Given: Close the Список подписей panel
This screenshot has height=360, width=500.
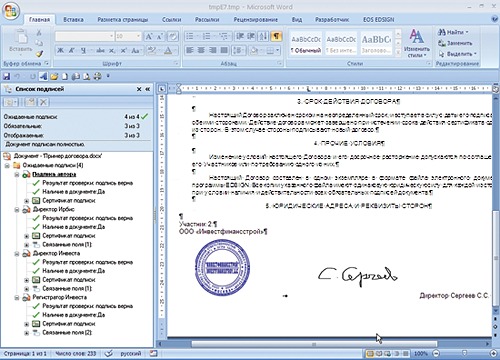Looking at the screenshot, I should 139,89.
